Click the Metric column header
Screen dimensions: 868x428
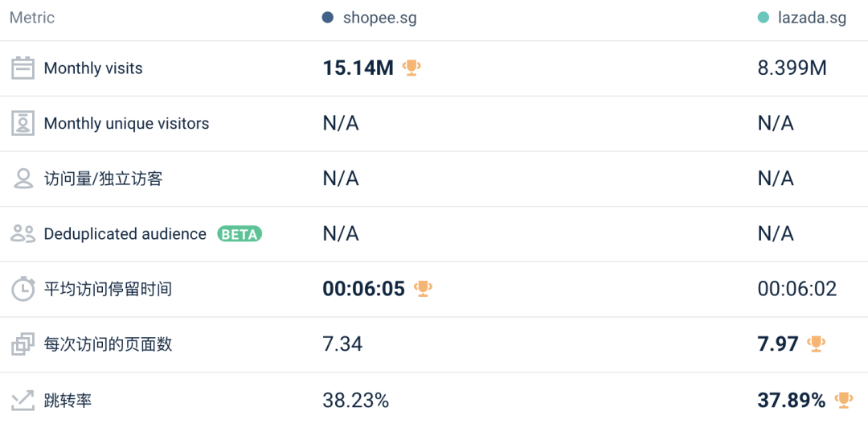point(32,18)
